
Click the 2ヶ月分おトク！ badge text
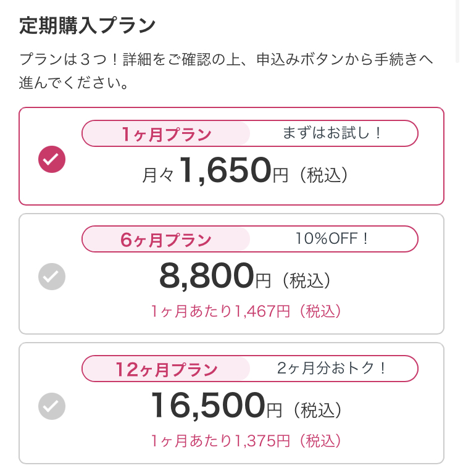[x=332, y=368]
